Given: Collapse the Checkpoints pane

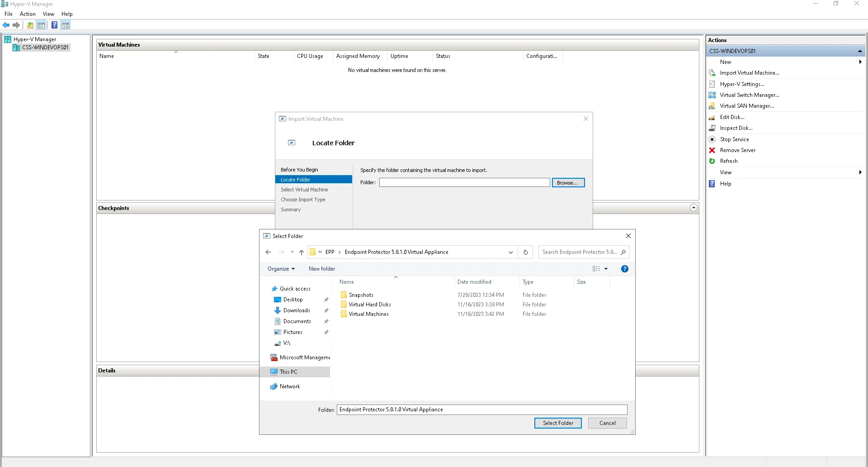Looking at the screenshot, I should pyautogui.click(x=693, y=208).
